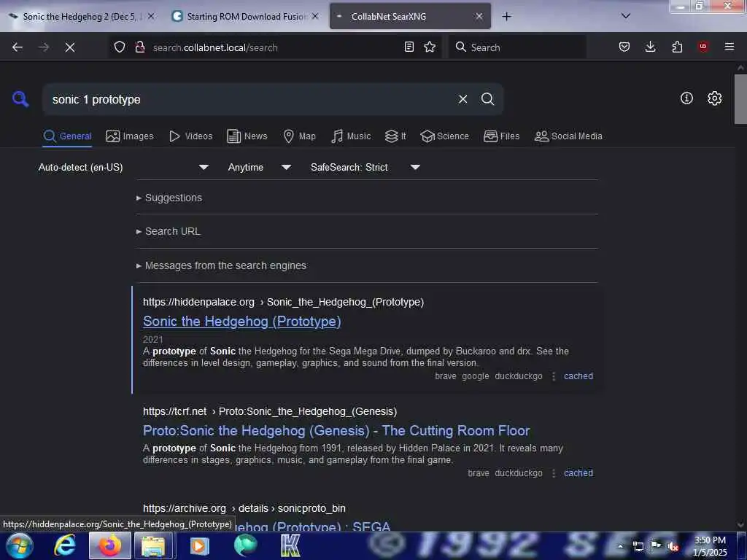The width and height of the screenshot is (747, 560).
Task: Click the muted volume tray icon
Action: tap(673, 546)
